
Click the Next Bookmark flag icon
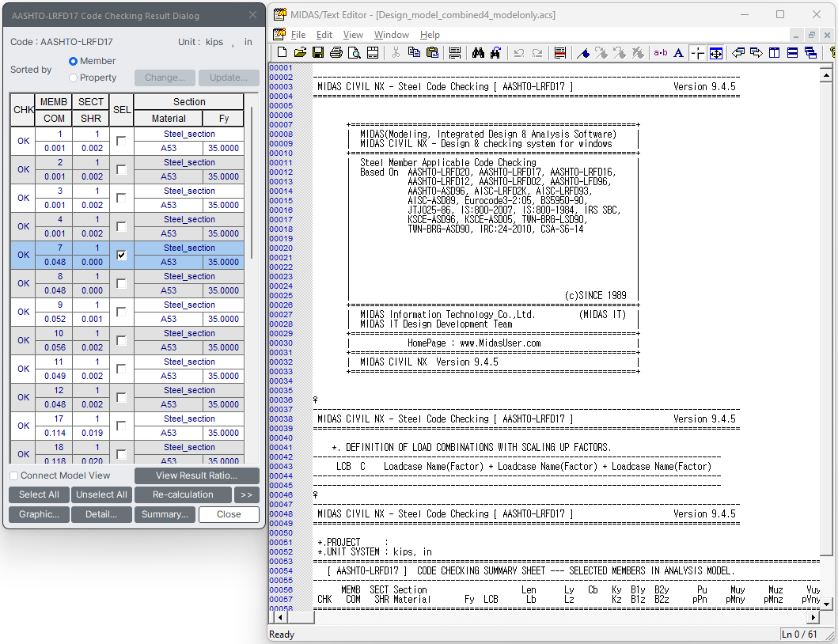[601, 52]
